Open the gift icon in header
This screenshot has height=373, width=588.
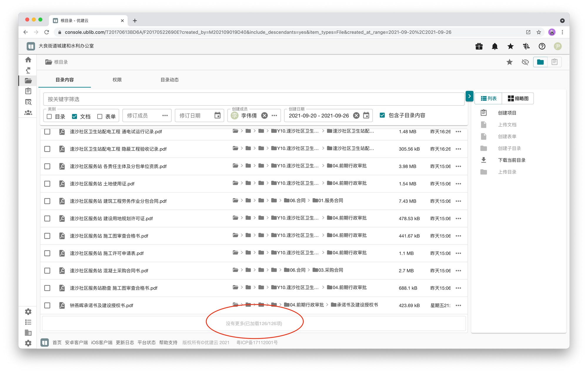point(479,46)
